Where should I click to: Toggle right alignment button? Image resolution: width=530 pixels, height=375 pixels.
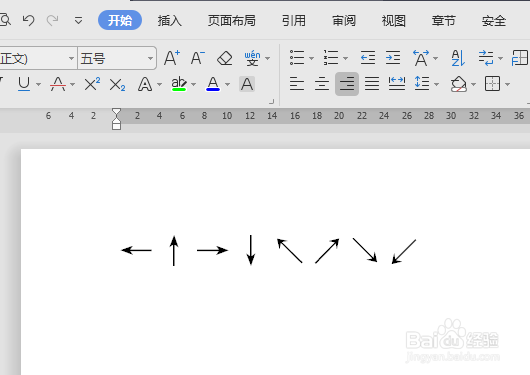point(347,84)
